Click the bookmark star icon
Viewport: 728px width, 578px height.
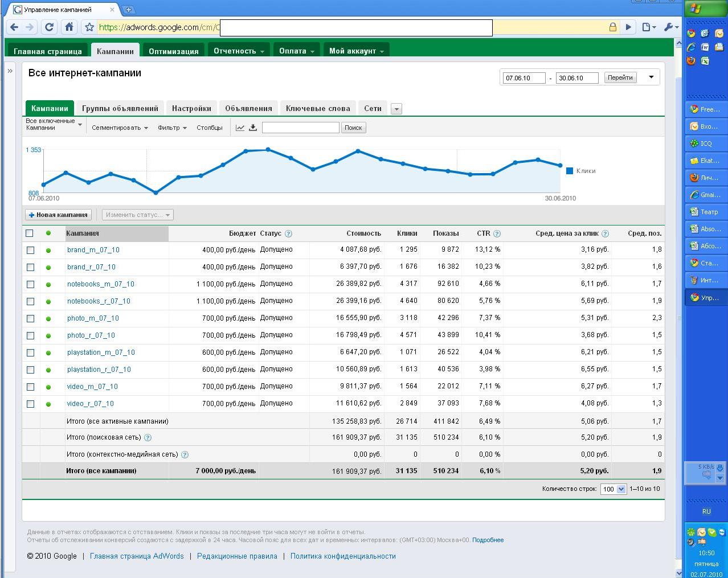(x=89, y=27)
